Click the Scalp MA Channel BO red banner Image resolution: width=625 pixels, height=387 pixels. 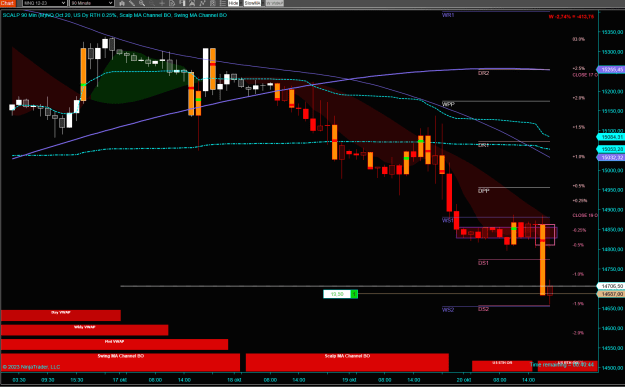click(347, 362)
